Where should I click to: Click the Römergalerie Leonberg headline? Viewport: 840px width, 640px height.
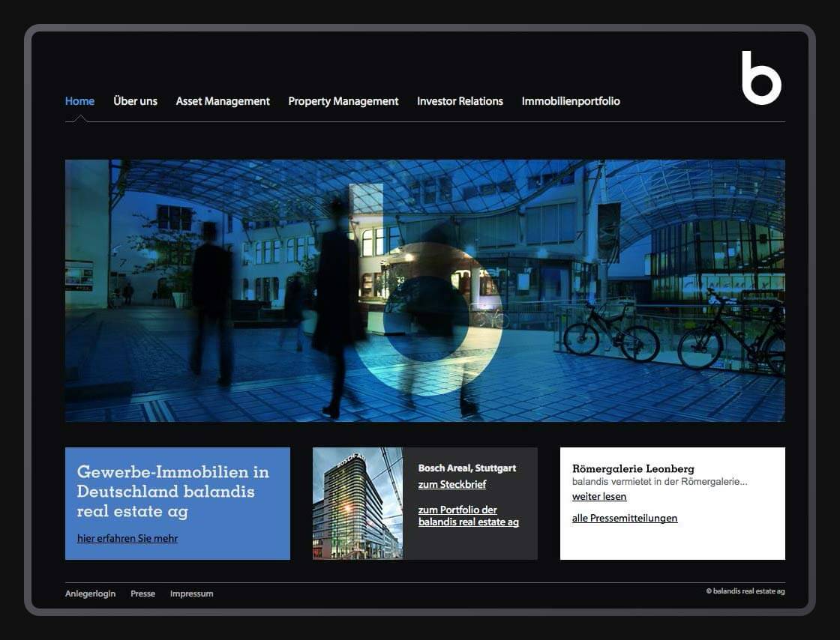(632, 468)
